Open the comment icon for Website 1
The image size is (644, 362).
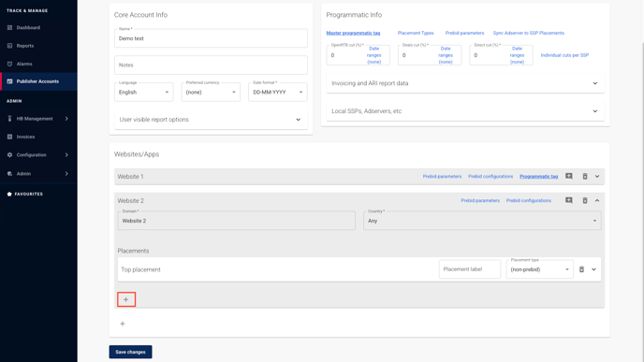tap(569, 177)
